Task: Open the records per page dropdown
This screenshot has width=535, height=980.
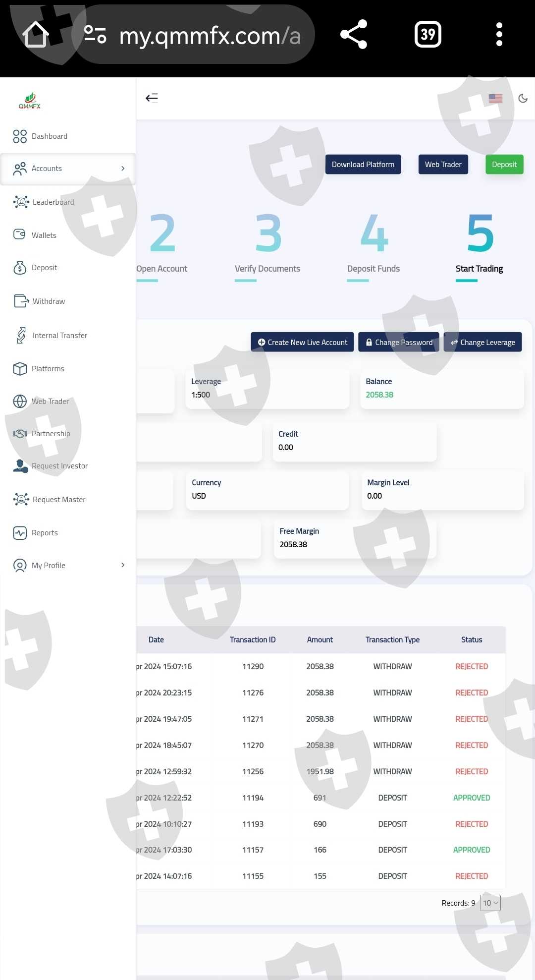Action: [490, 903]
